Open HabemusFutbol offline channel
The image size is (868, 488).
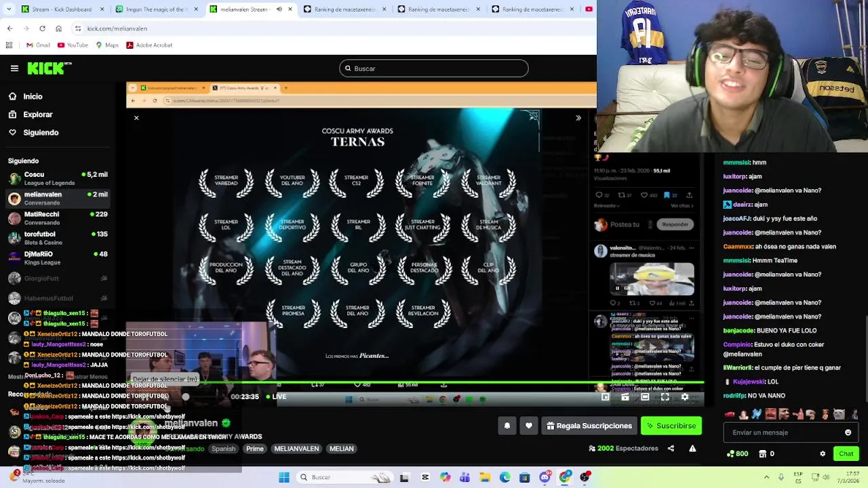tap(58, 298)
